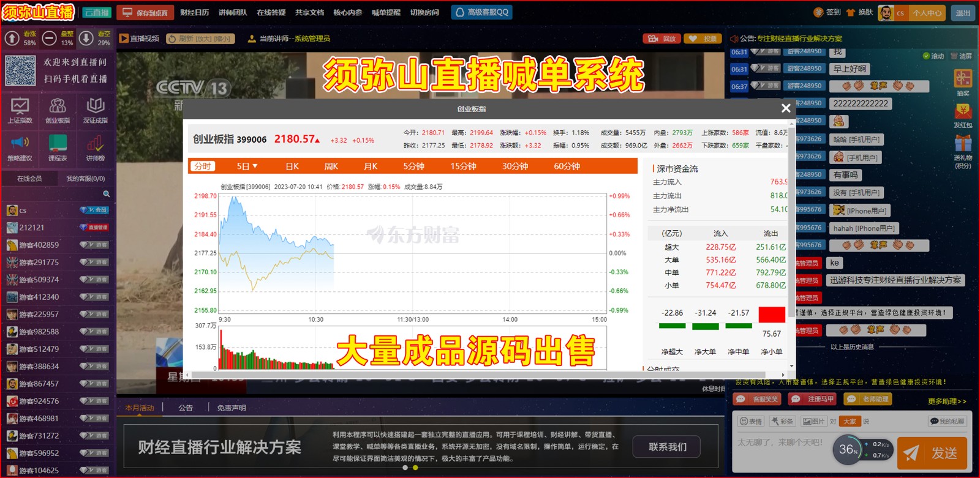Expand 更多助理 assistant list
980x478 pixels.
click(946, 401)
